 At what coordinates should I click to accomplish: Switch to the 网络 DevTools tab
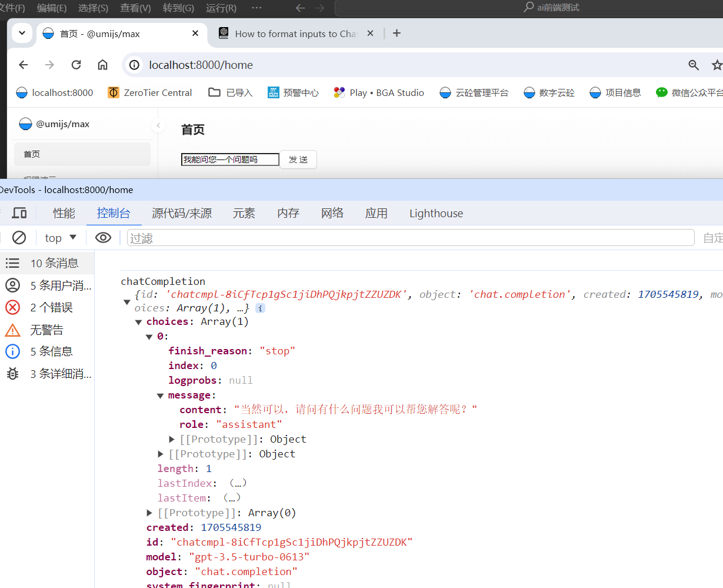click(332, 213)
